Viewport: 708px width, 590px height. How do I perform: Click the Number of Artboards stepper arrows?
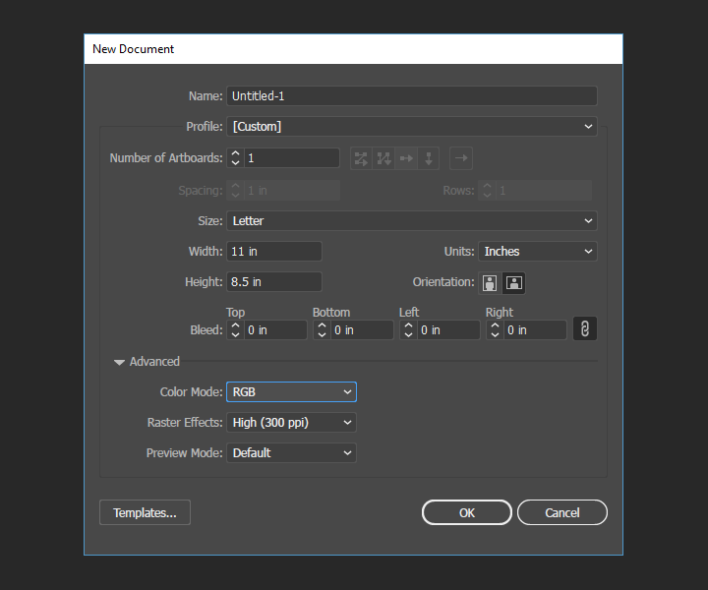[x=236, y=158]
